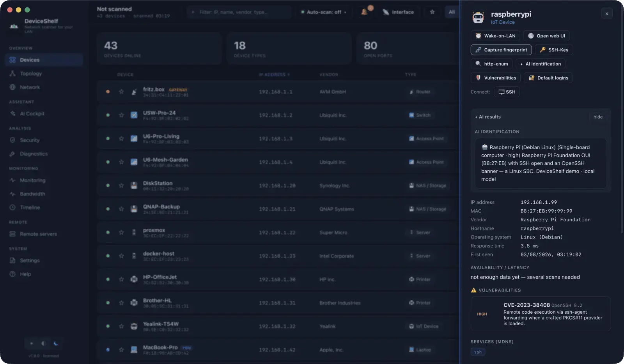Close the raspberrypi detail panel
The width and height of the screenshot is (624, 364).
[x=606, y=14]
